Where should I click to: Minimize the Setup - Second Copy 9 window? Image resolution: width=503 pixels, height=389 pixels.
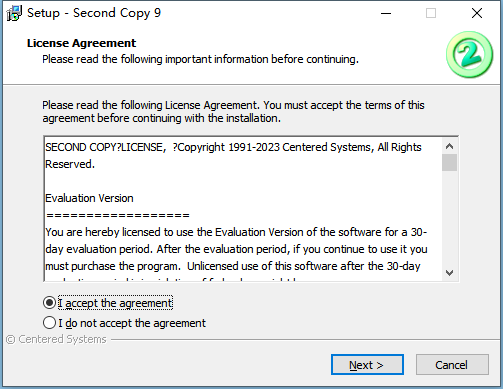(386, 13)
